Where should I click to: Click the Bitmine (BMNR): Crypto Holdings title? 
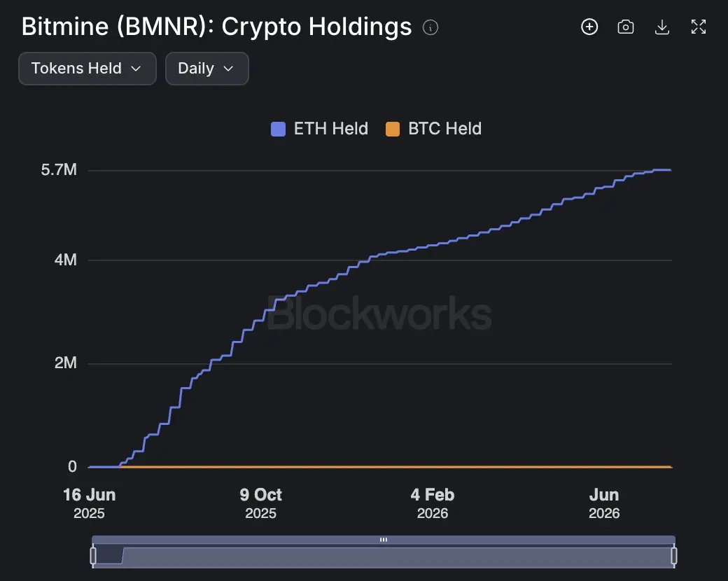(x=216, y=27)
